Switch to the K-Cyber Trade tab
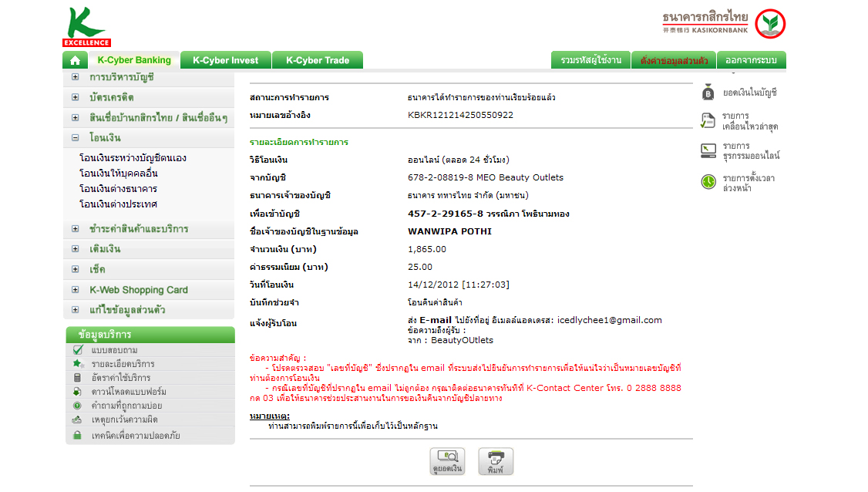The height and width of the screenshot is (492, 868). pos(318,60)
